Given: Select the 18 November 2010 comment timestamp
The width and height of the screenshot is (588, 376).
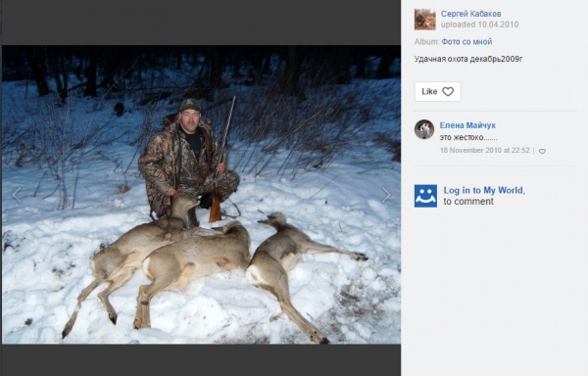Looking at the screenshot, I should pyautogui.click(x=484, y=150).
